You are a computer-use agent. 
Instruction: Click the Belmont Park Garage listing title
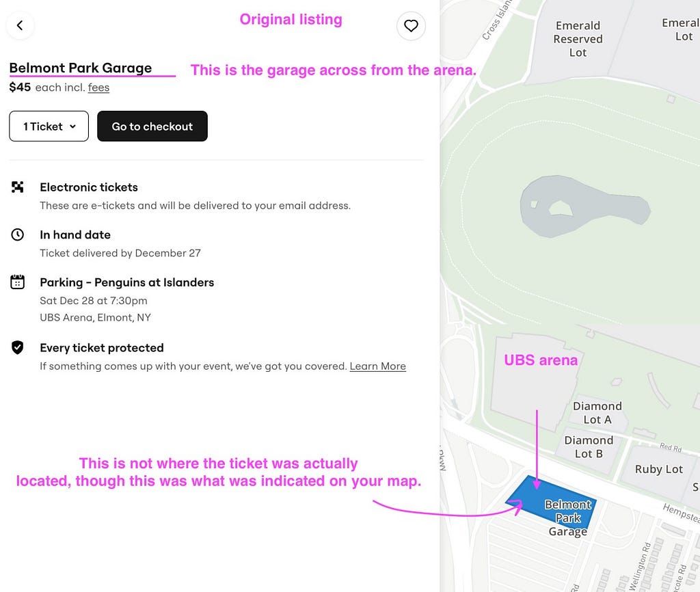81,68
